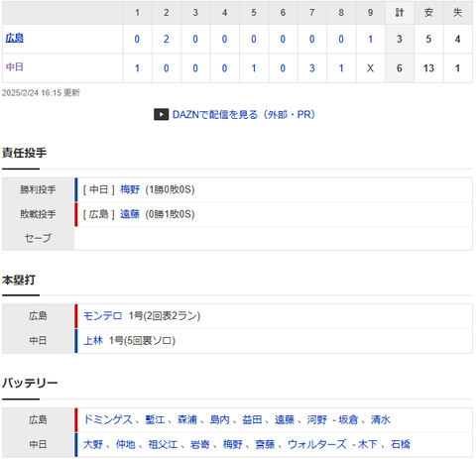Viewport: 476px width, 459px height.
Task: Select 中日 2nd inning score of 0
Action: point(167,68)
